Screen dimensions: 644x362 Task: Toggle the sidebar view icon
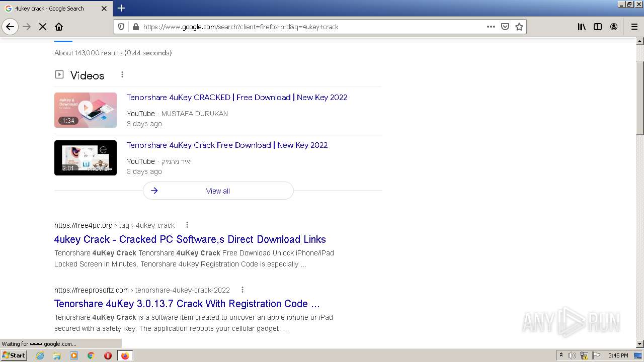pyautogui.click(x=598, y=27)
